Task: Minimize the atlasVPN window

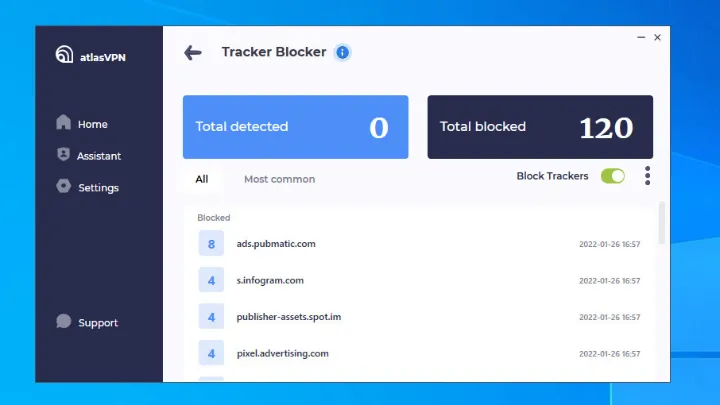Action: pyautogui.click(x=641, y=37)
